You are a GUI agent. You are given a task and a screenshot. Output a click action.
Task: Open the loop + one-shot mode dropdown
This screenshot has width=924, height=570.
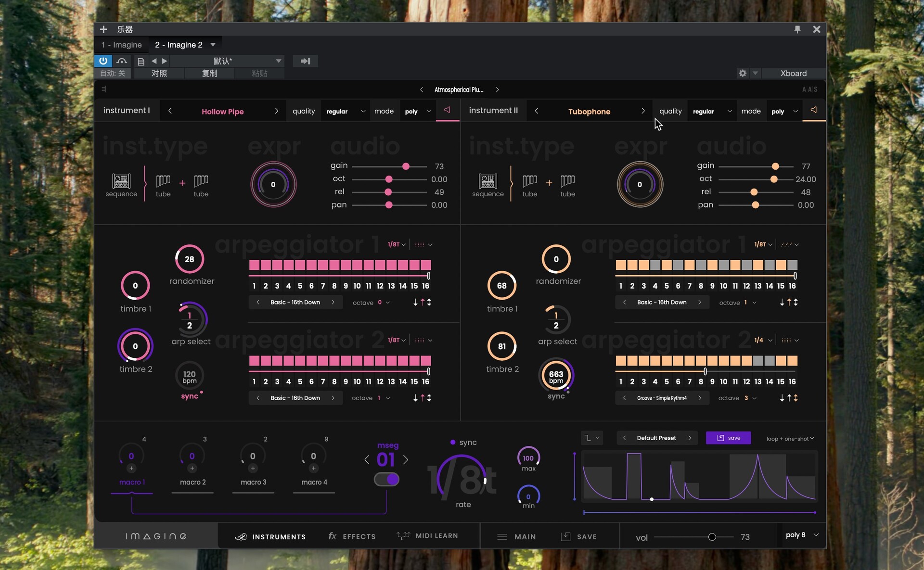pos(790,439)
